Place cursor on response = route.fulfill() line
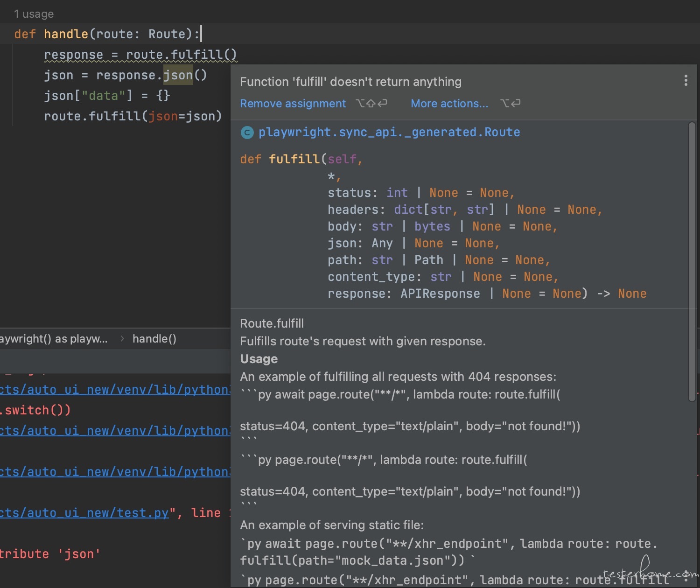The image size is (700, 588). (x=140, y=55)
